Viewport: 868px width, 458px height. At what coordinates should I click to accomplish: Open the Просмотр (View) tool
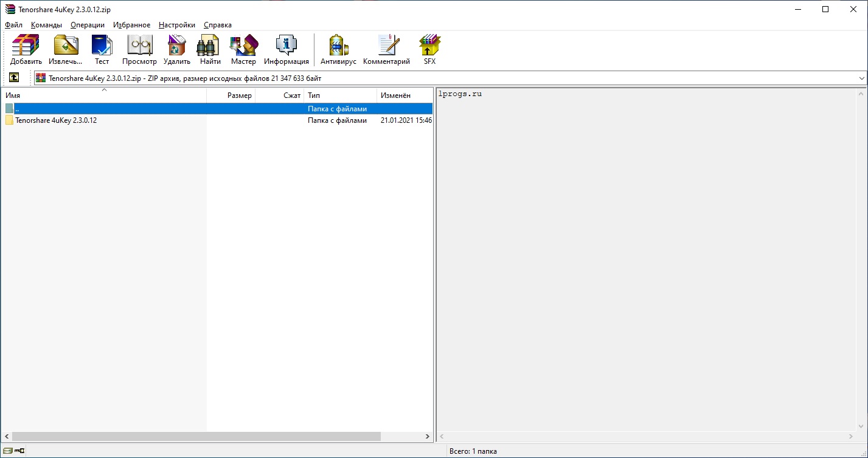[x=139, y=50]
